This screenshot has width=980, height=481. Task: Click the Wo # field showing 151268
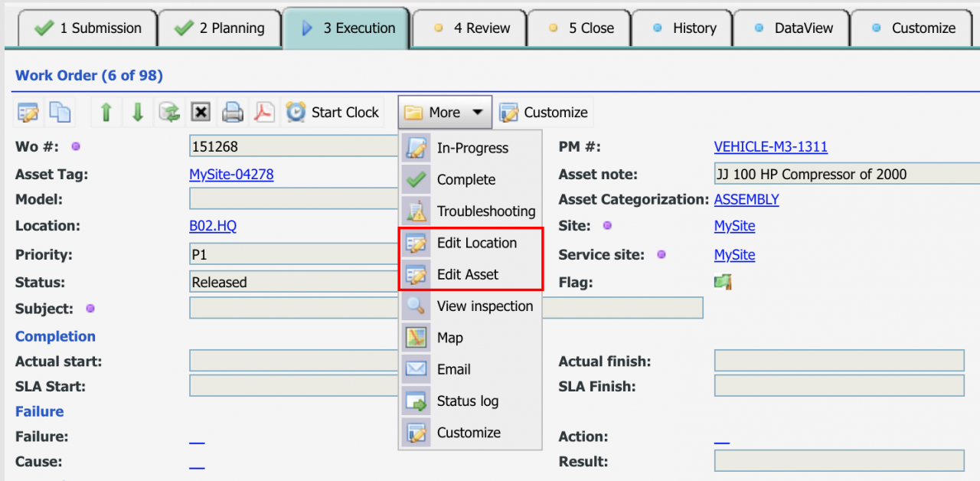point(295,147)
